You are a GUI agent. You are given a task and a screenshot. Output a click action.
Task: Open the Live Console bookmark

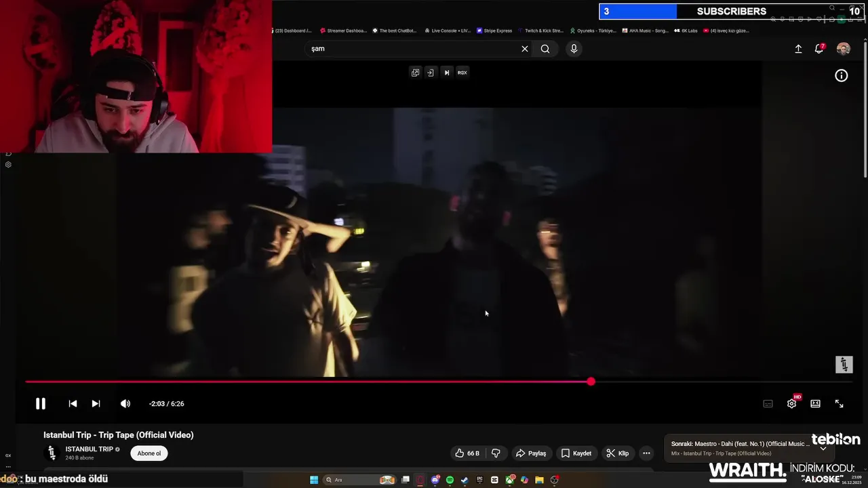pos(448,30)
